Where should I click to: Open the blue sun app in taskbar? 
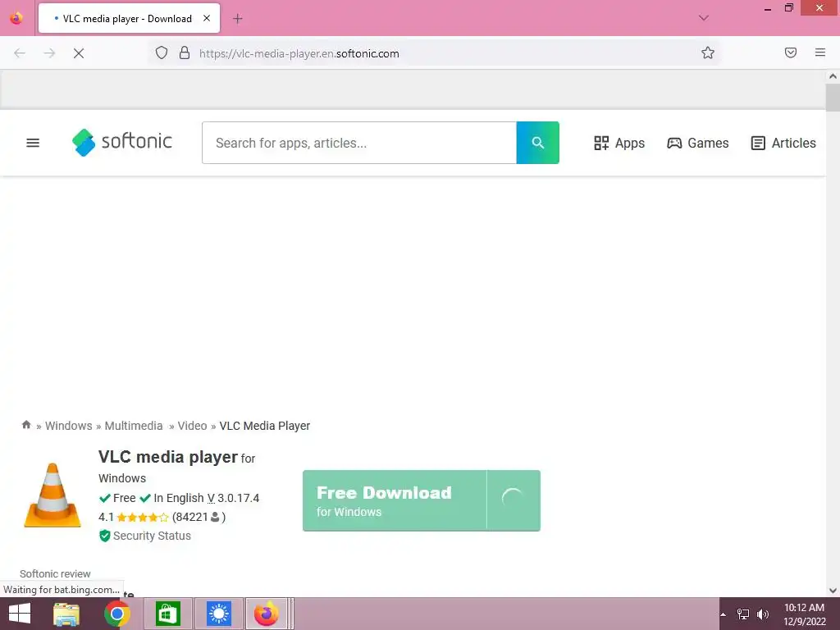218,614
